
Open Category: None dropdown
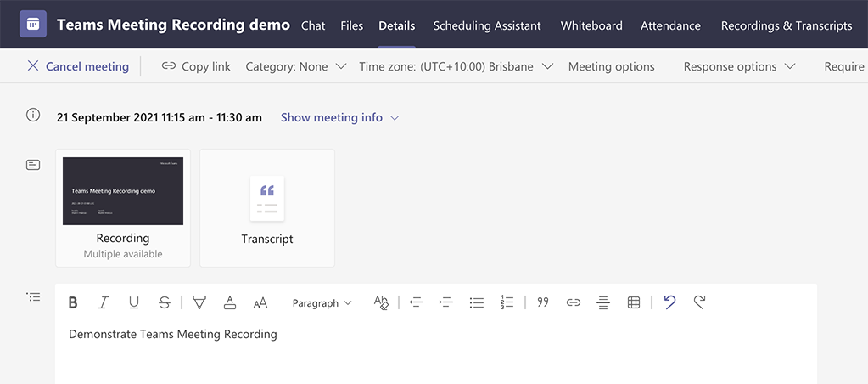click(x=296, y=66)
